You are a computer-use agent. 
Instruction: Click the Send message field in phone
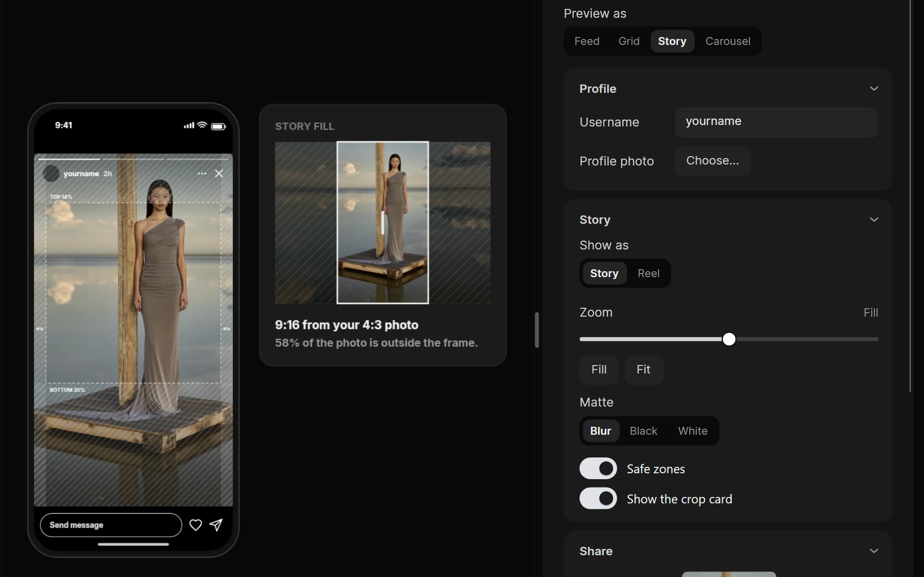pyautogui.click(x=111, y=525)
